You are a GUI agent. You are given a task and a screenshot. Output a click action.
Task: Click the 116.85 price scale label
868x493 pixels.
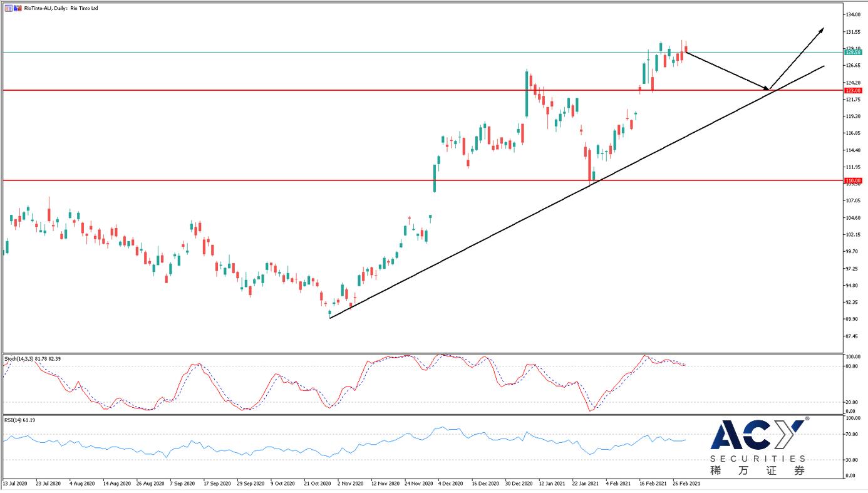854,133
